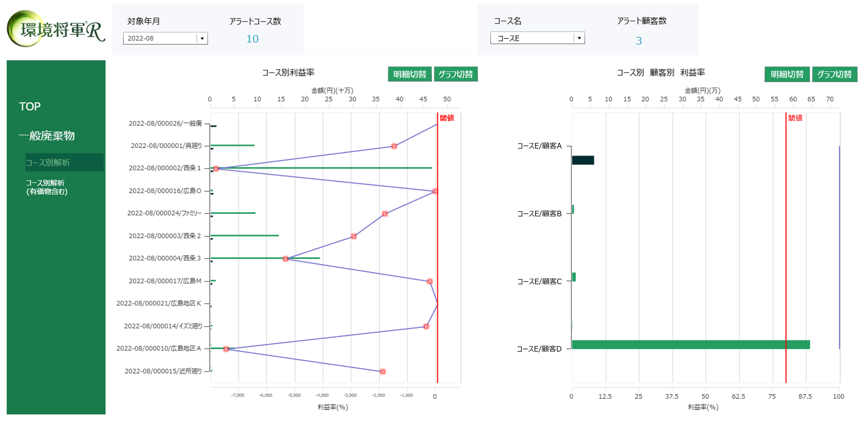Open コース別解析 sidebar item
Viewport: 868px width, 421px height.
[x=48, y=163]
